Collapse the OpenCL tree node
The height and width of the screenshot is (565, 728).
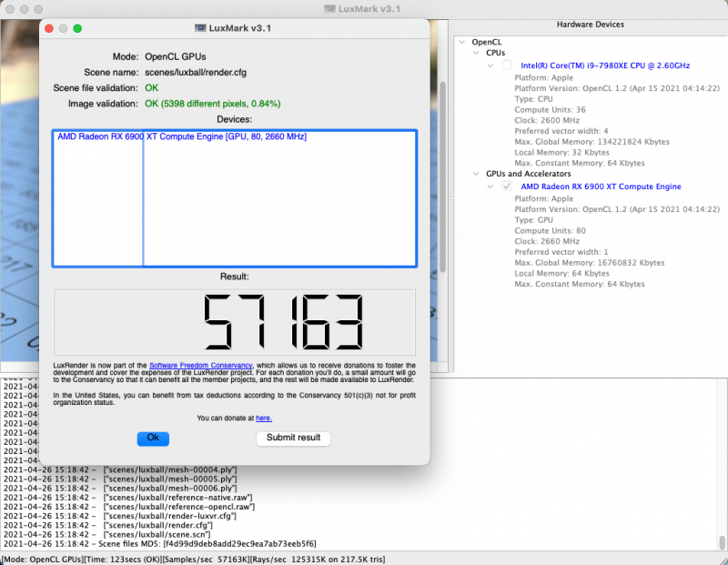[462, 42]
